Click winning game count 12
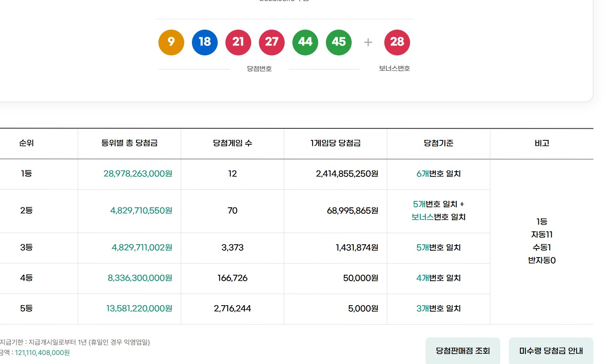 click(x=232, y=174)
